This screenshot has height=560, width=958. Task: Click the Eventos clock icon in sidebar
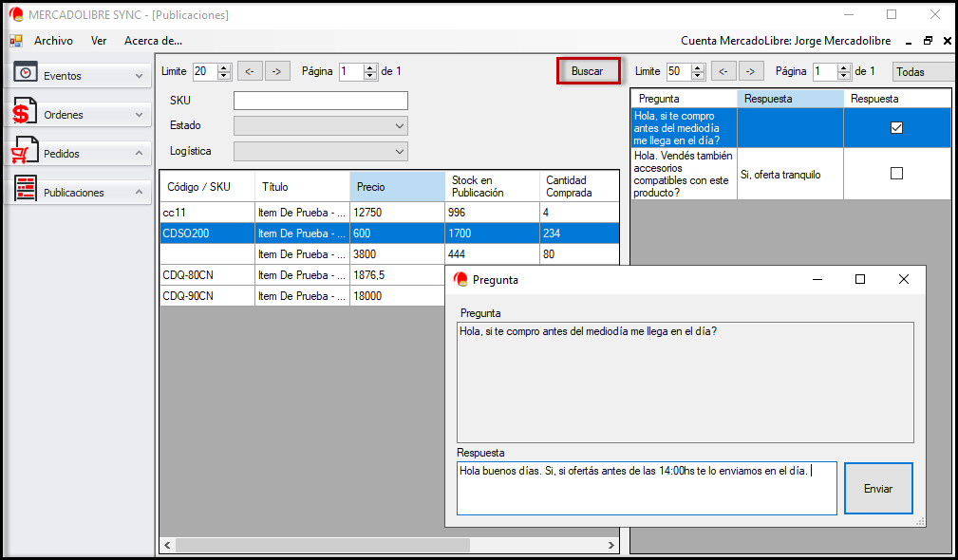point(25,73)
